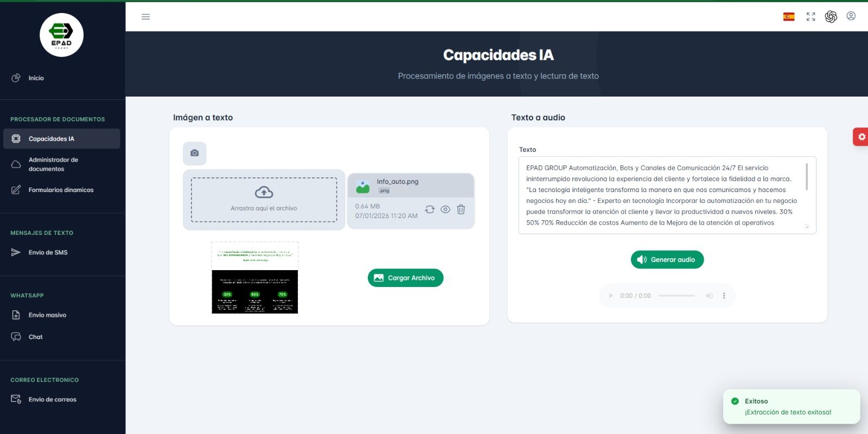This screenshot has height=434, width=868.
Task: Click the 'Arrastra aquí el archivo' drop zone text
Action: 264,208
